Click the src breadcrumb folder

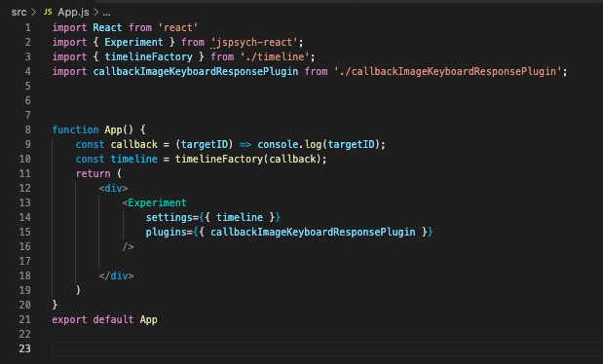pyautogui.click(x=19, y=13)
